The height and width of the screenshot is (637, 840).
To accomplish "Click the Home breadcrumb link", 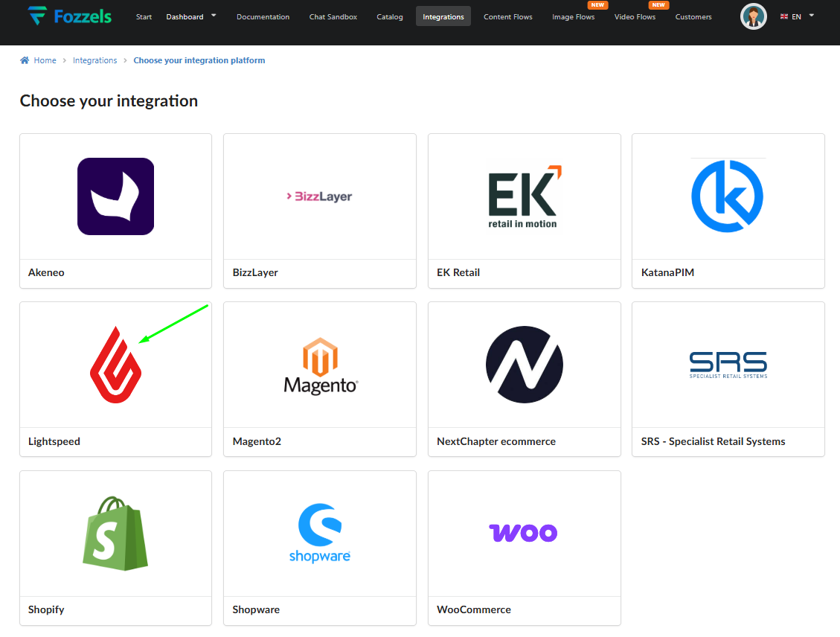I will (45, 60).
